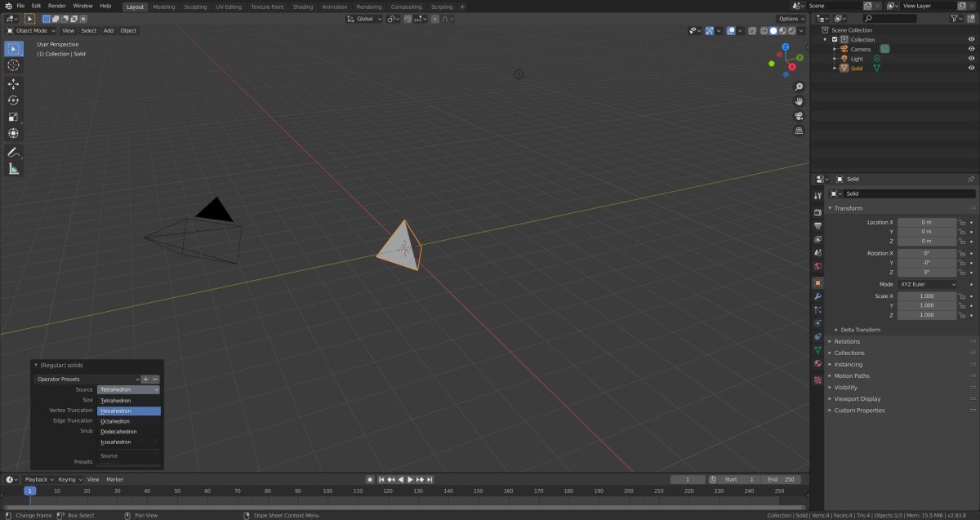Expand the Viewport Display panel
Screen dimensions: 980x520
[857, 398]
